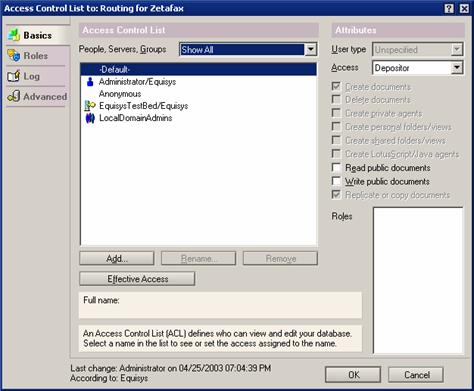
Task: Click the People, Servers, Groups label
Action: (x=122, y=49)
